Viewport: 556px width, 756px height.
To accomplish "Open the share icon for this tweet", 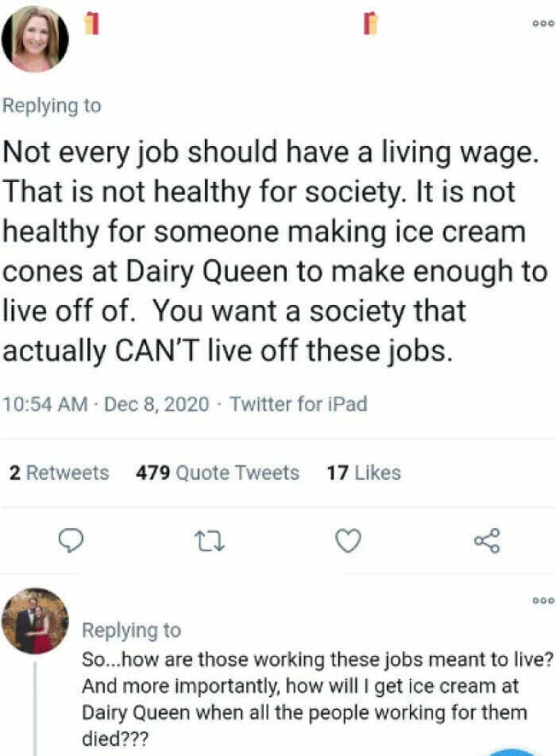I will (x=487, y=541).
